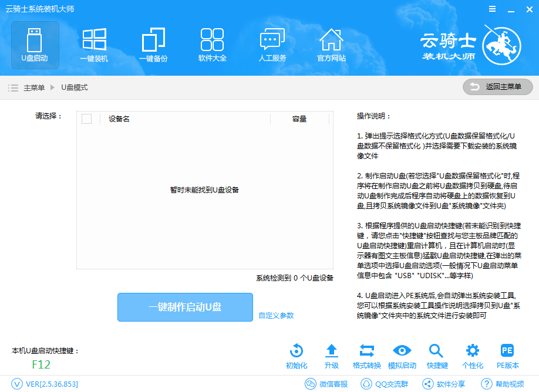This screenshot has width=539, height=392.
Task: Open 软件大全 software collection
Action: pos(212,45)
